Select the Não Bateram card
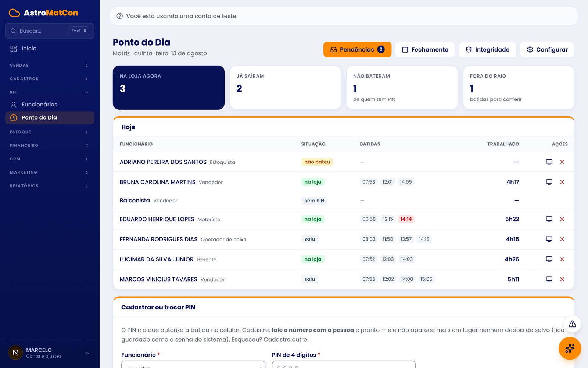Image resolution: width=588 pixels, height=368 pixels. pyautogui.click(x=402, y=88)
